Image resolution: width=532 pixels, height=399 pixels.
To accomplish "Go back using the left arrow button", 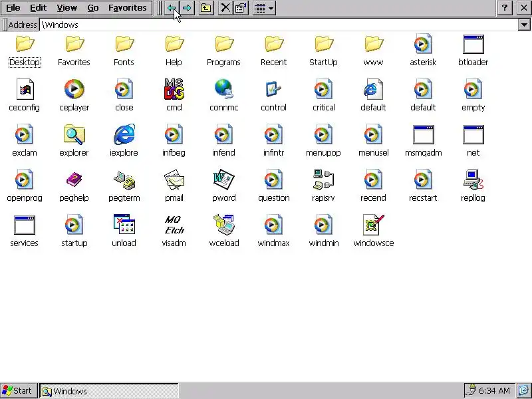I will (172, 8).
